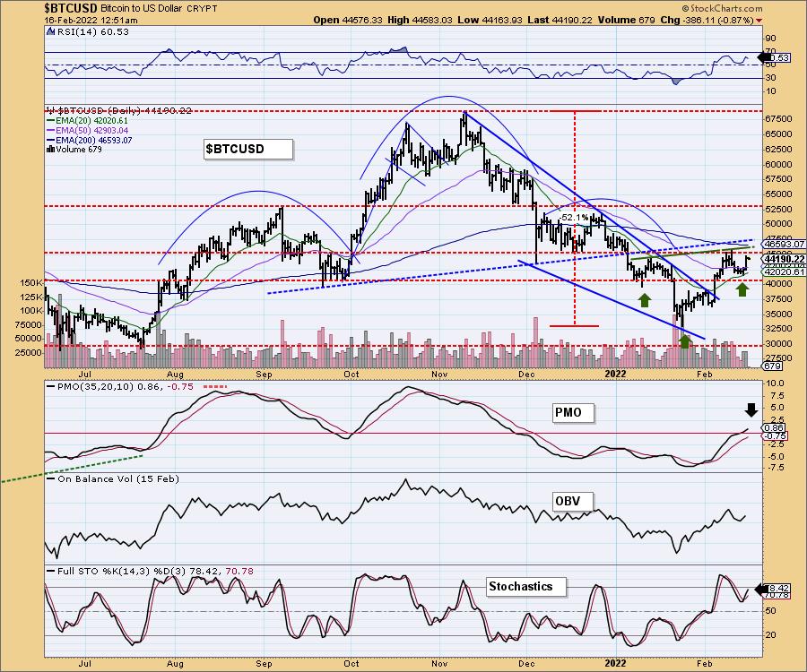Click the 46593.07 price axis tag

pos(785,245)
